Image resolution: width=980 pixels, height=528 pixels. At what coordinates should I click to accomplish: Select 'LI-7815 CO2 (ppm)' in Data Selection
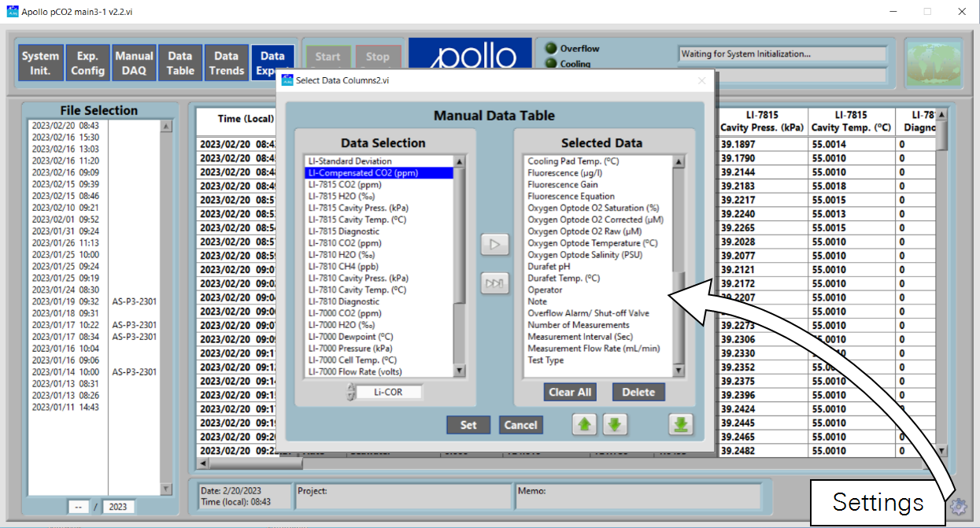click(379, 185)
